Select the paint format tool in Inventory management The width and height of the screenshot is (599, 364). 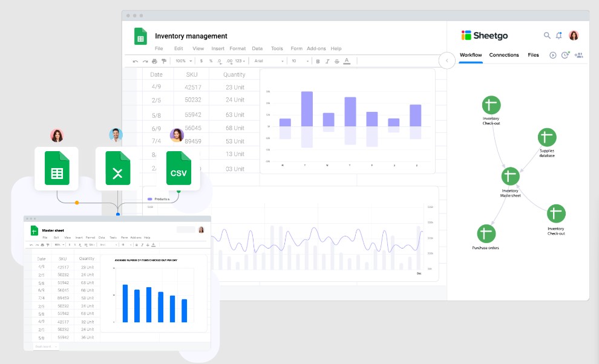pos(164,61)
